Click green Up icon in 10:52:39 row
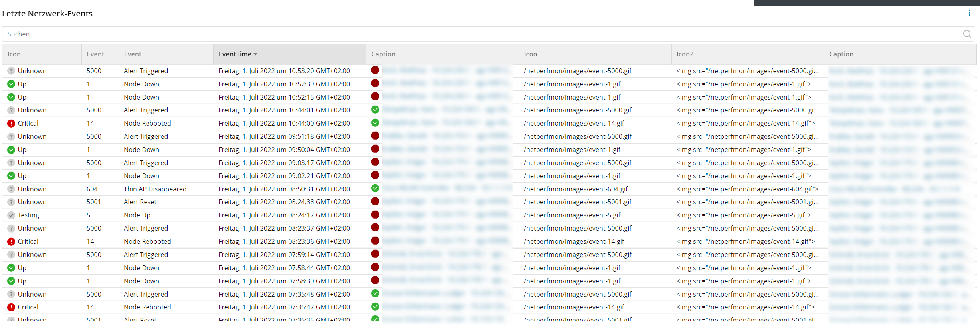This screenshot has width=980, height=325. pyautogui.click(x=11, y=84)
